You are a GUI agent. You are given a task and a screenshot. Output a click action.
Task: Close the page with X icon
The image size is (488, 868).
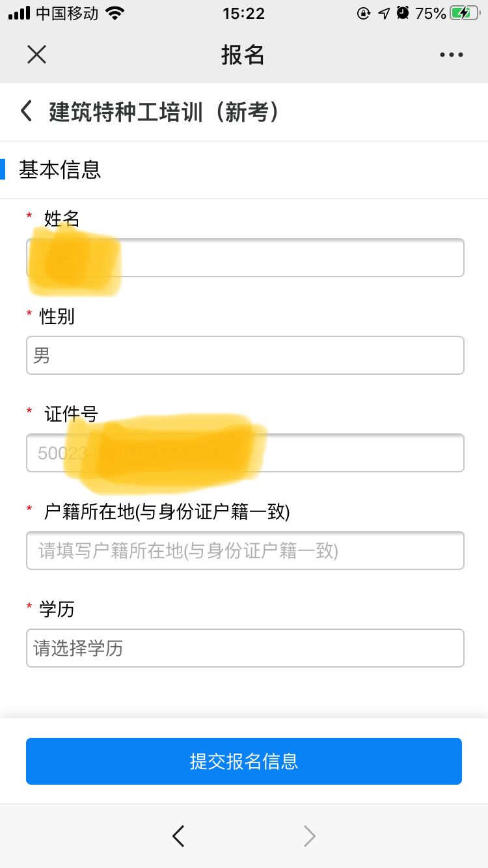(36, 55)
